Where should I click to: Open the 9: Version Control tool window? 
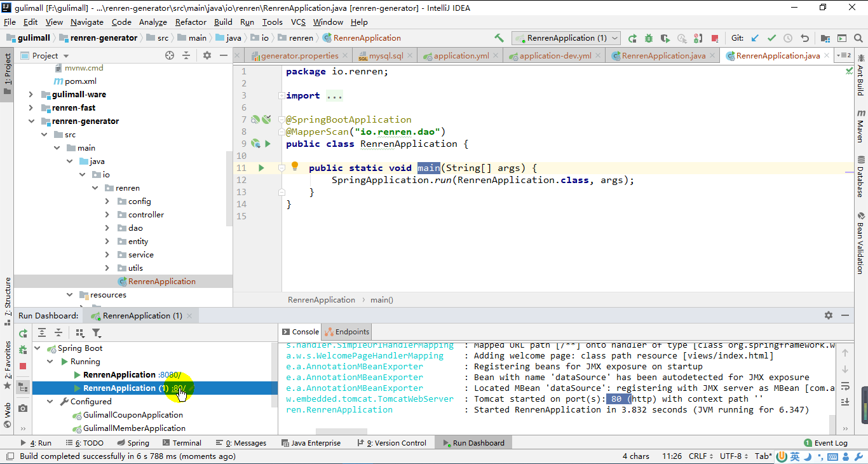(392, 443)
